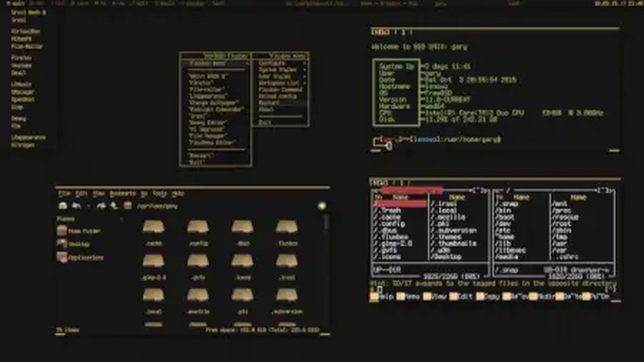Open the .local folder icon
Viewport: 644px width, 362px height.
[153, 295]
